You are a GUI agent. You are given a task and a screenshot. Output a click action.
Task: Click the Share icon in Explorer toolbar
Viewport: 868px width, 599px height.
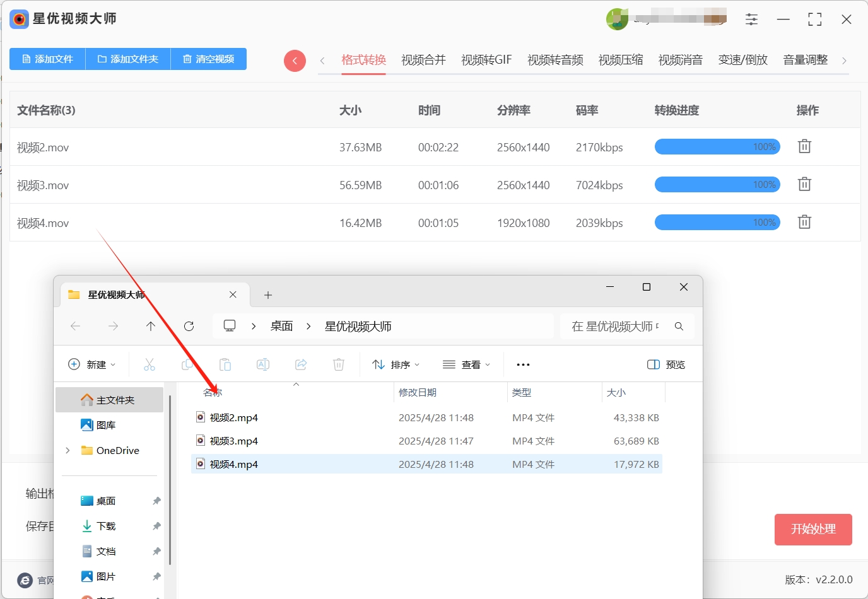pos(301,364)
